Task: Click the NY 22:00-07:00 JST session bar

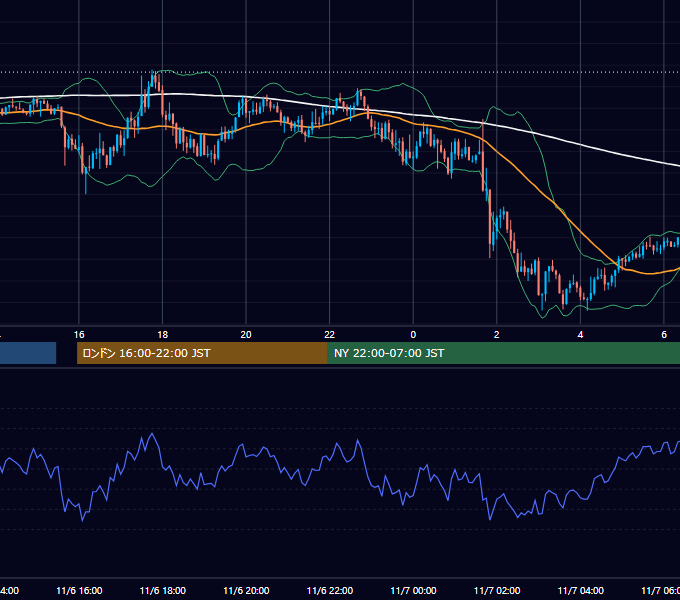Action: click(503, 353)
